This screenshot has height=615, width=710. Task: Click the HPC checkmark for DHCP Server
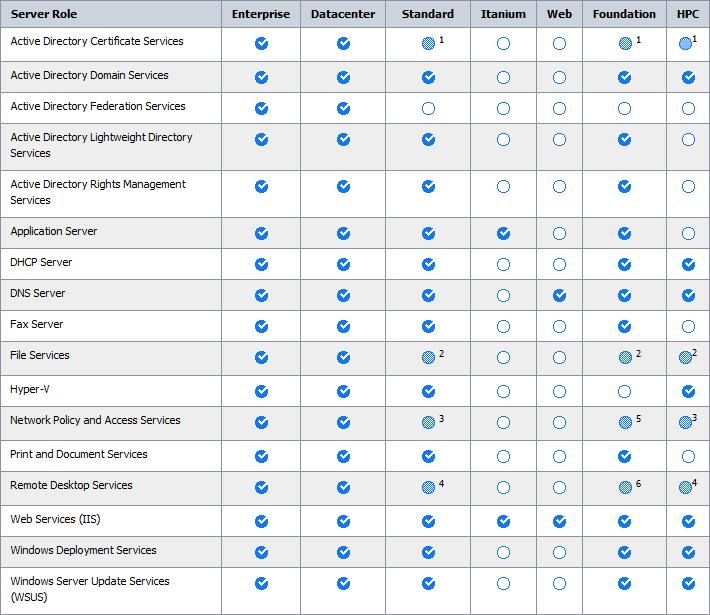click(688, 264)
